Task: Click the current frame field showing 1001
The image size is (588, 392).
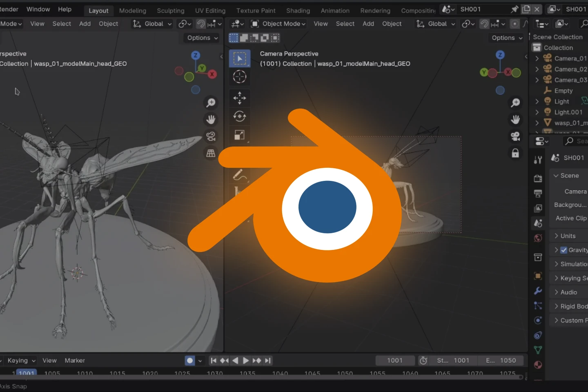Action: pos(395,361)
